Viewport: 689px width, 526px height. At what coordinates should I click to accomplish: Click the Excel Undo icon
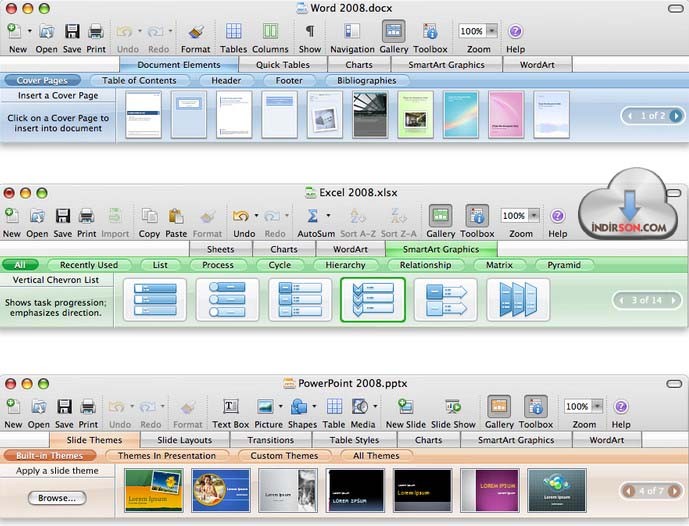click(x=241, y=216)
